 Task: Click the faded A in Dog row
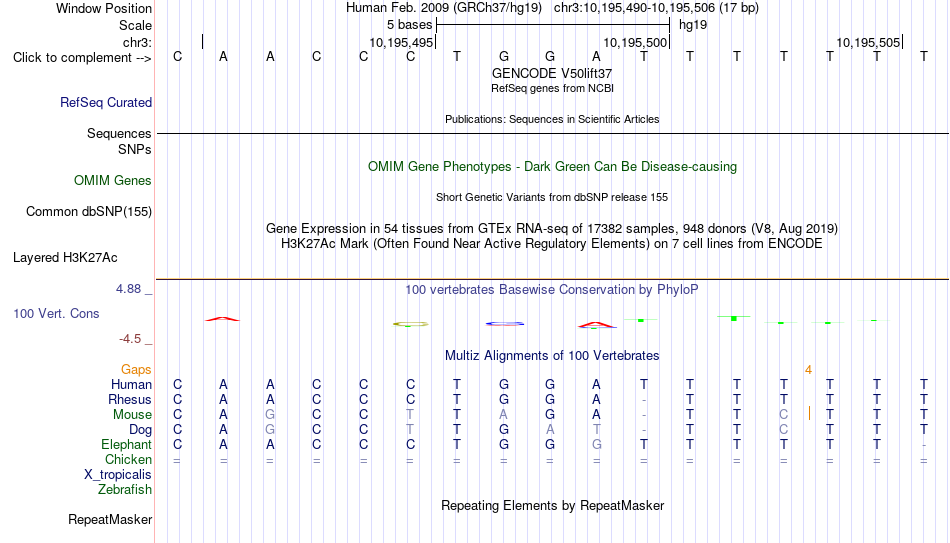tap(550, 430)
